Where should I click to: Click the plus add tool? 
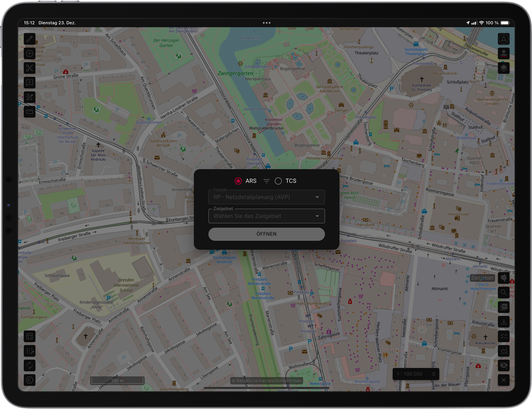[29, 54]
